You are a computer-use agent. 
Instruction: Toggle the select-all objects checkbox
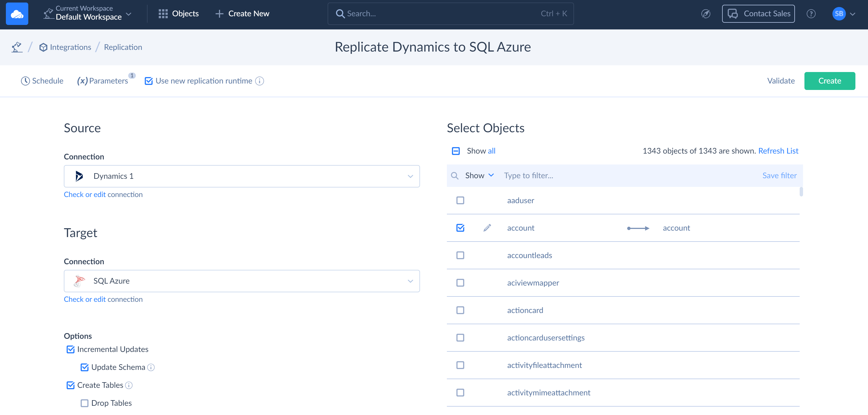pyautogui.click(x=456, y=151)
